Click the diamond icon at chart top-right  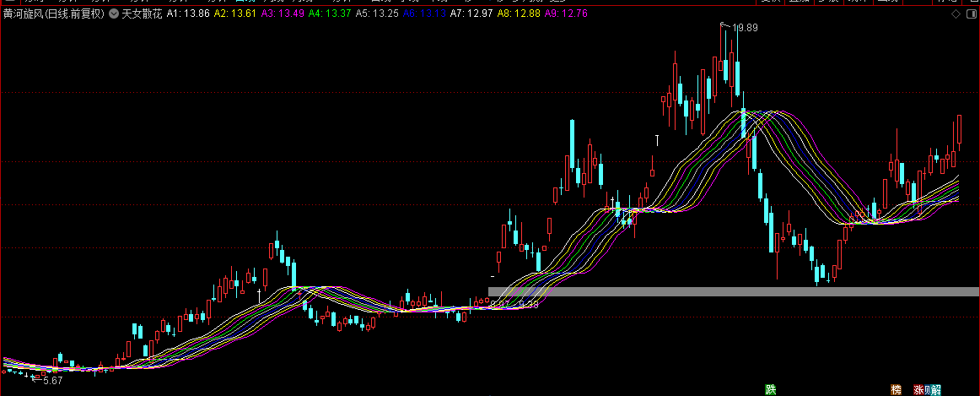pyautogui.click(x=956, y=14)
